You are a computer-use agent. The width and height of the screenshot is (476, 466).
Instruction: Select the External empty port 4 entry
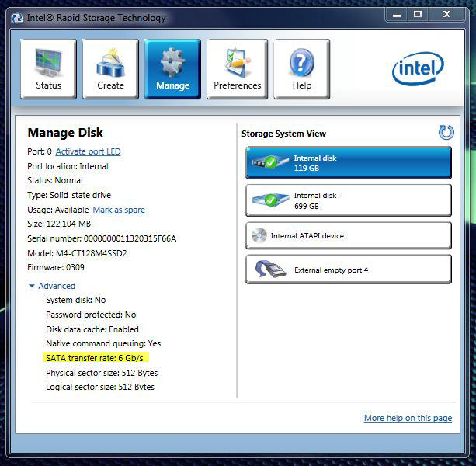click(x=349, y=270)
